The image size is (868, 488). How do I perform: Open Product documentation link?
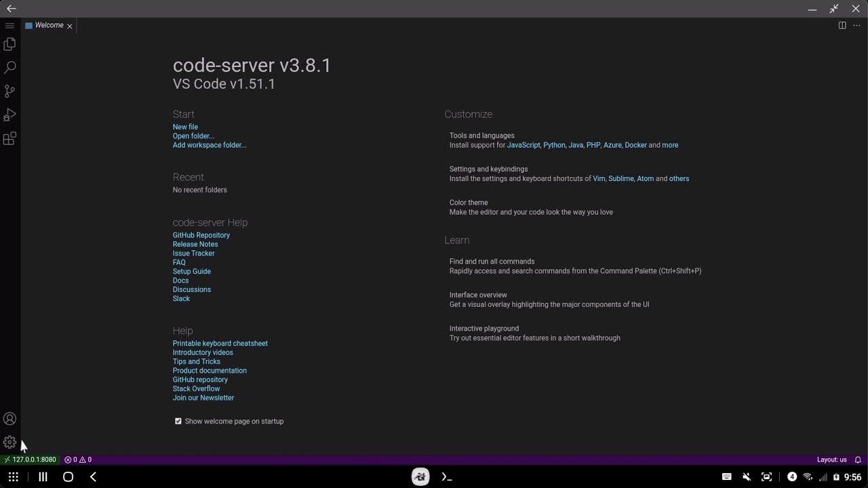tap(210, 371)
